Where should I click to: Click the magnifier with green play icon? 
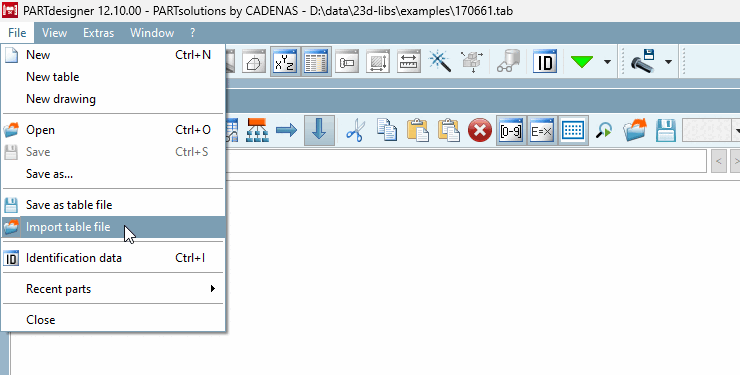click(604, 131)
